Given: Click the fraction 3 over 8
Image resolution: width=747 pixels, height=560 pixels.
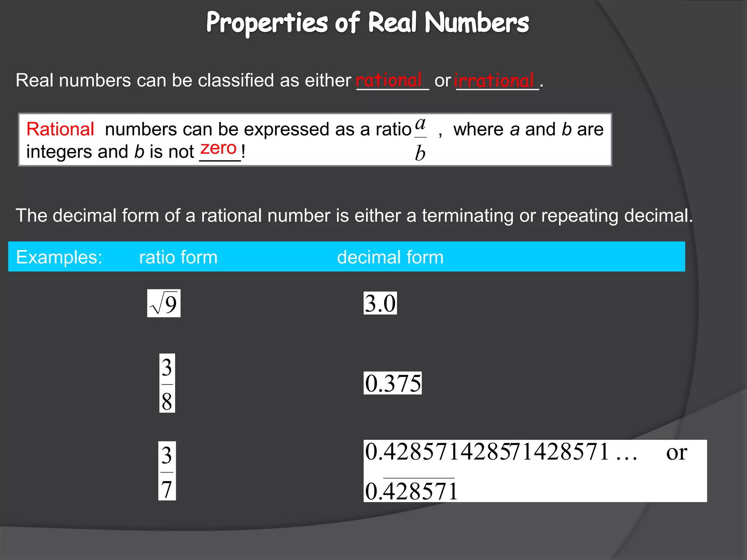Looking at the screenshot, I should click(167, 383).
